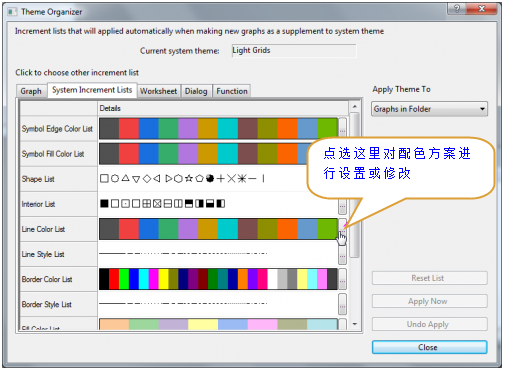Open the Worksheet tab
The width and height of the screenshot is (506, 373).
[x=159, y=91]
